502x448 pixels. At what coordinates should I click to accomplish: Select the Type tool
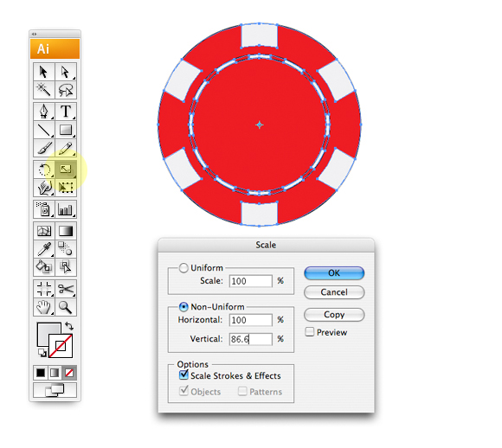click(x=66, y=112)
